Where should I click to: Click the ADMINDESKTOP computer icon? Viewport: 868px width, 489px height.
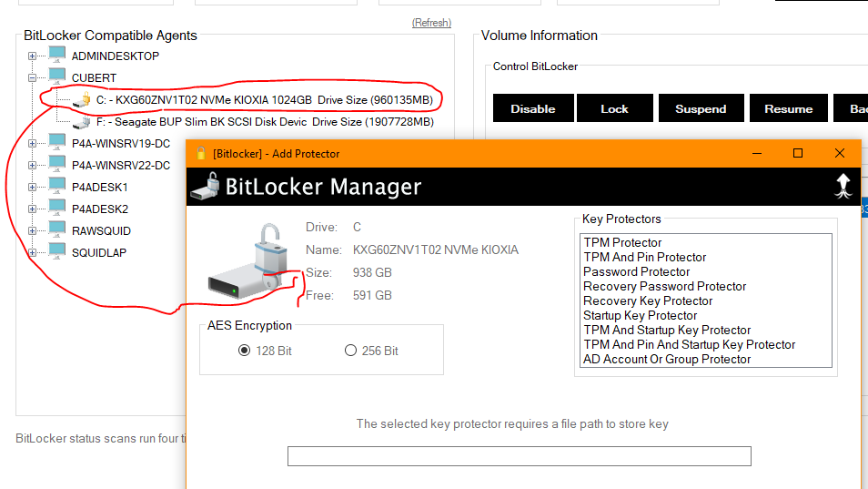(57, 56)
